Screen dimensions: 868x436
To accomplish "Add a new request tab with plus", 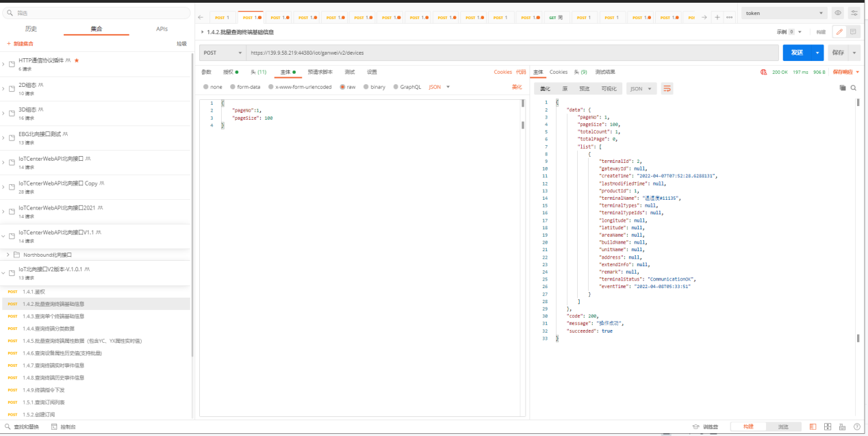I will [717, 17].
